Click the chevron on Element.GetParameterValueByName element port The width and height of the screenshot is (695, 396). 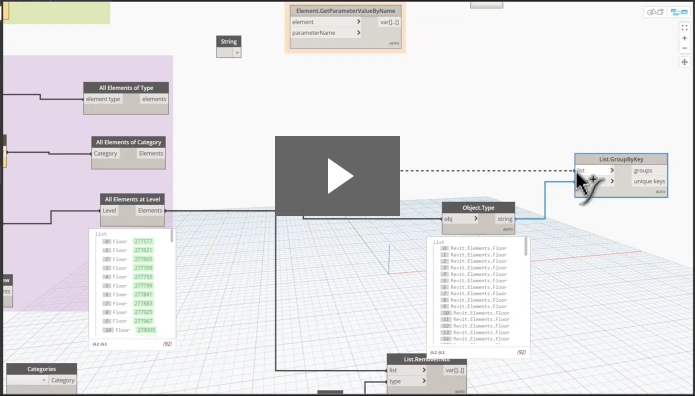(359, 22)
